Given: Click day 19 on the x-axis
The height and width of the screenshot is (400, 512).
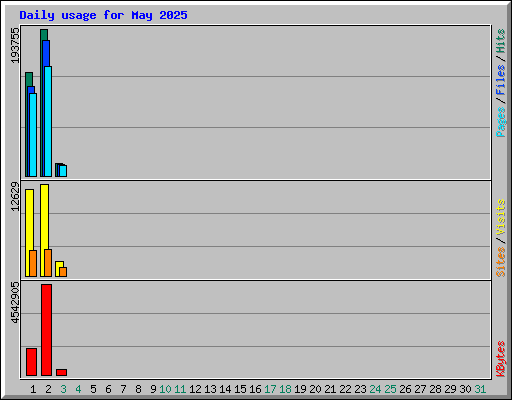Looking at the screenshot, I should [300, 389].
